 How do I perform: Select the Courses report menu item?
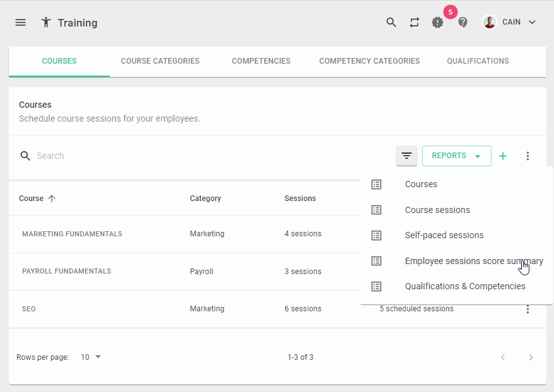456,184
